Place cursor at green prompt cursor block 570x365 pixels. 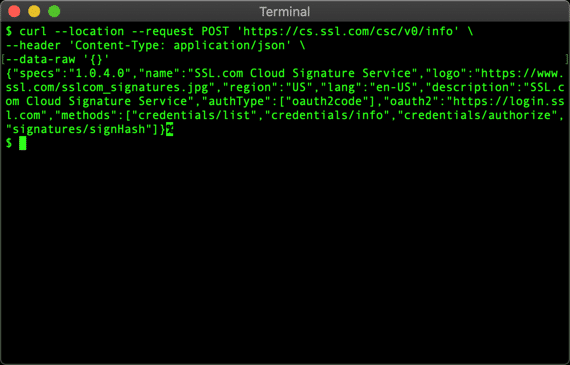pyautogui.click(x=23, y=143)
